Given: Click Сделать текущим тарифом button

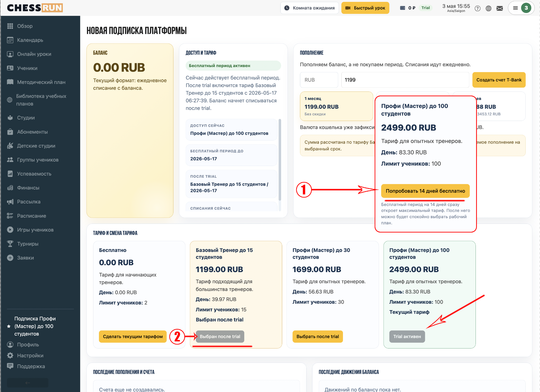Looking at the screenshot, I should [133, 337].
